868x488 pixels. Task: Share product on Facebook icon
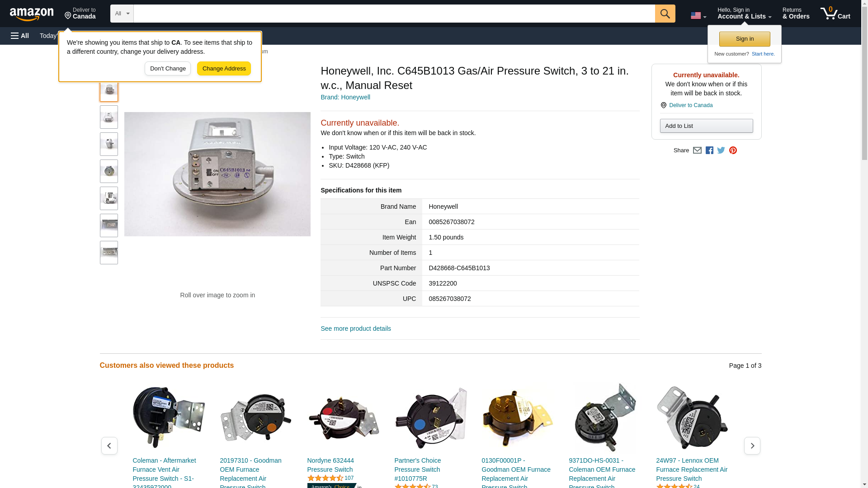[709, 150]
